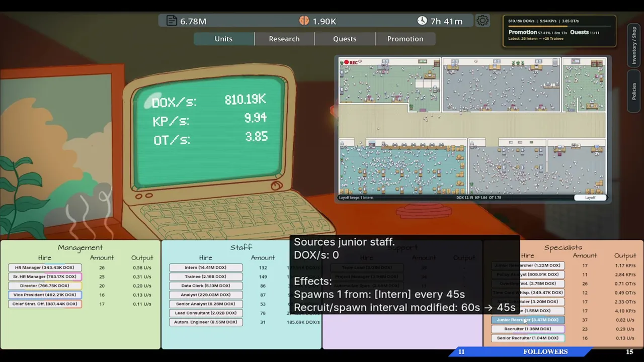
Task: Hire a Chief Strat. Off.
Action: tap(45, 304)
